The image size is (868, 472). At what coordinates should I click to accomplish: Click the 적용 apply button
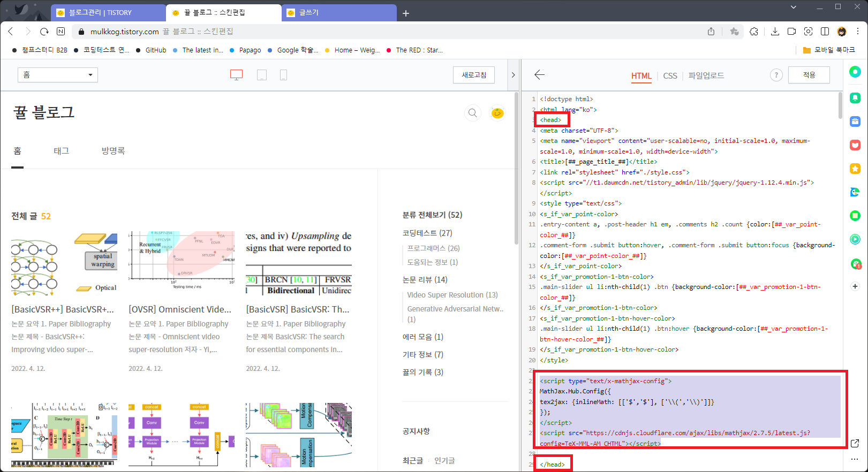click(x=809, y=75)
